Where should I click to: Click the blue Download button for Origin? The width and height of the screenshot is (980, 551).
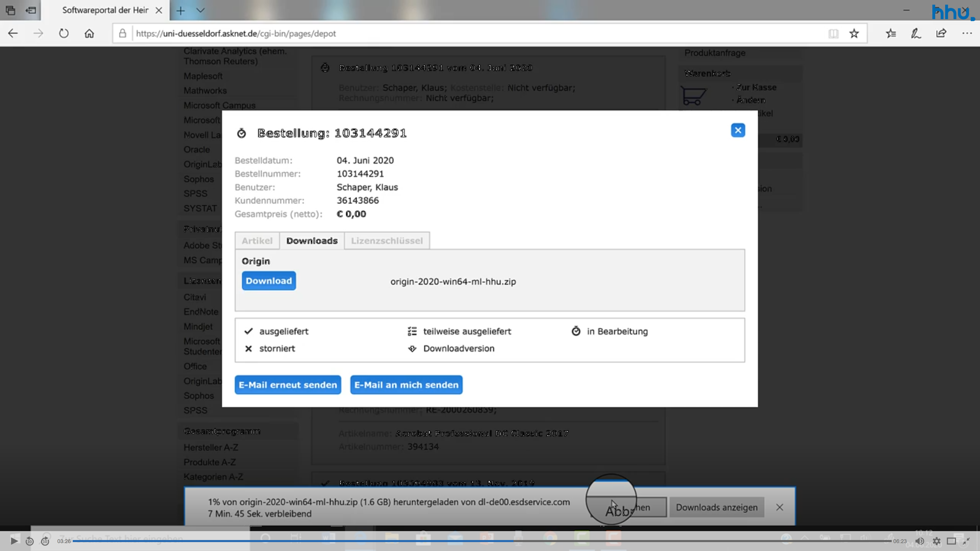pos(268,281)
